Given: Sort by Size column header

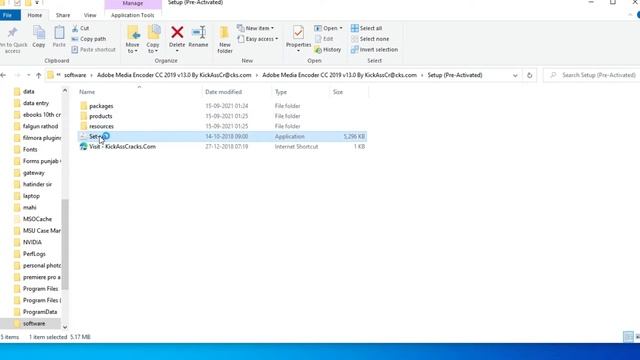Looking at the screenshot, I should pyautogui.click(x=338, y=92).
